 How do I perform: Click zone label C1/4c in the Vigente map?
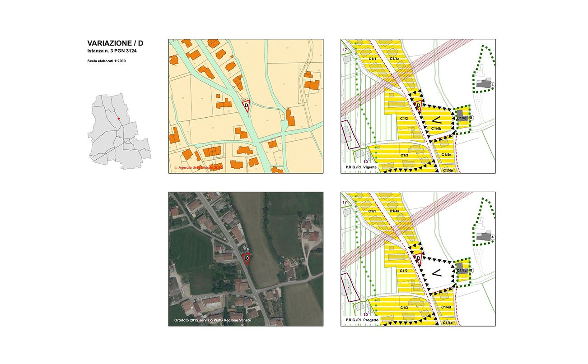462,118
